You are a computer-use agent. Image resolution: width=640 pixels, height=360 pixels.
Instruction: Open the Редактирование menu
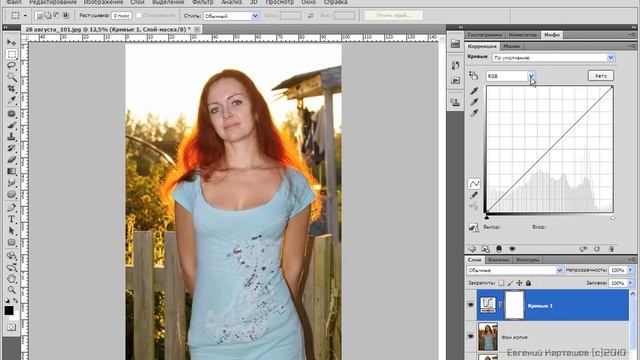[53, 2]
